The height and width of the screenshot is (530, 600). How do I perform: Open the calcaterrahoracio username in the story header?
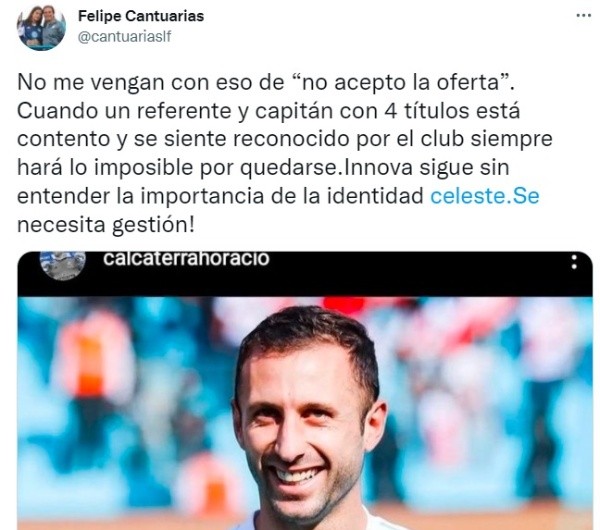coord(186,258)
